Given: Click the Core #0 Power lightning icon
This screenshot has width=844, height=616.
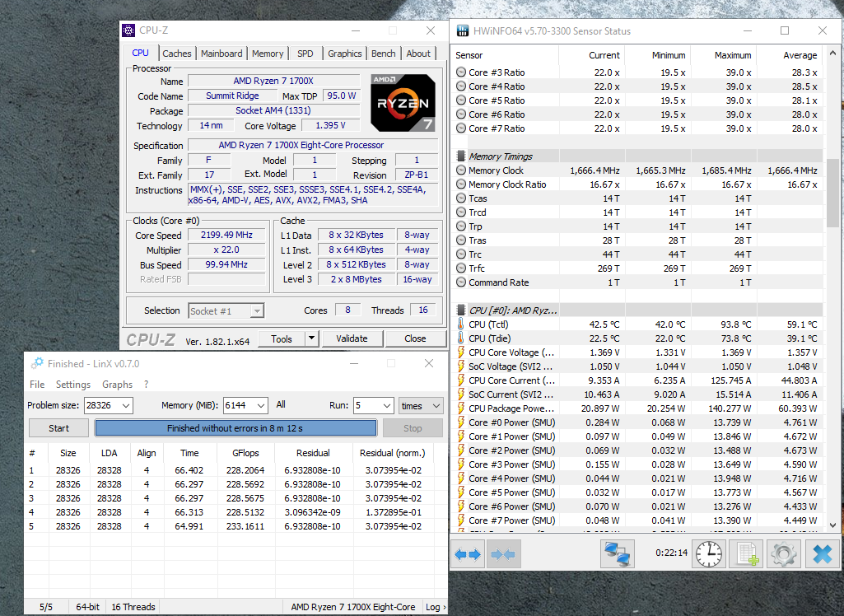Looking at the screenshot, I should point(461,422).
